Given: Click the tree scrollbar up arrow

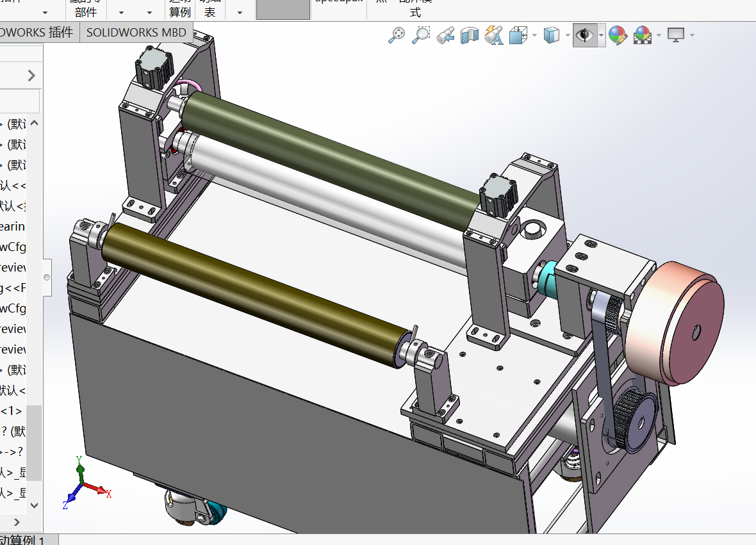Looking at the screenshot, I should coord(34,123).
